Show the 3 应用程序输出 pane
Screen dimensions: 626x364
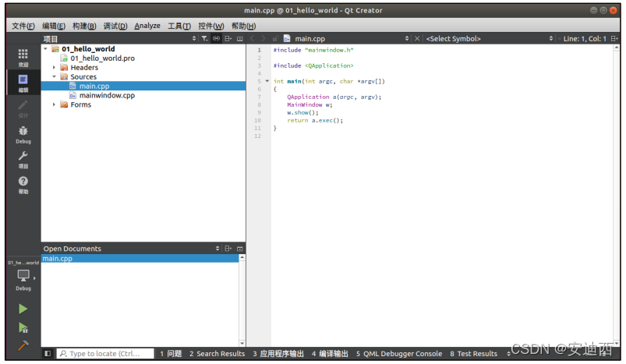(278, 354)
